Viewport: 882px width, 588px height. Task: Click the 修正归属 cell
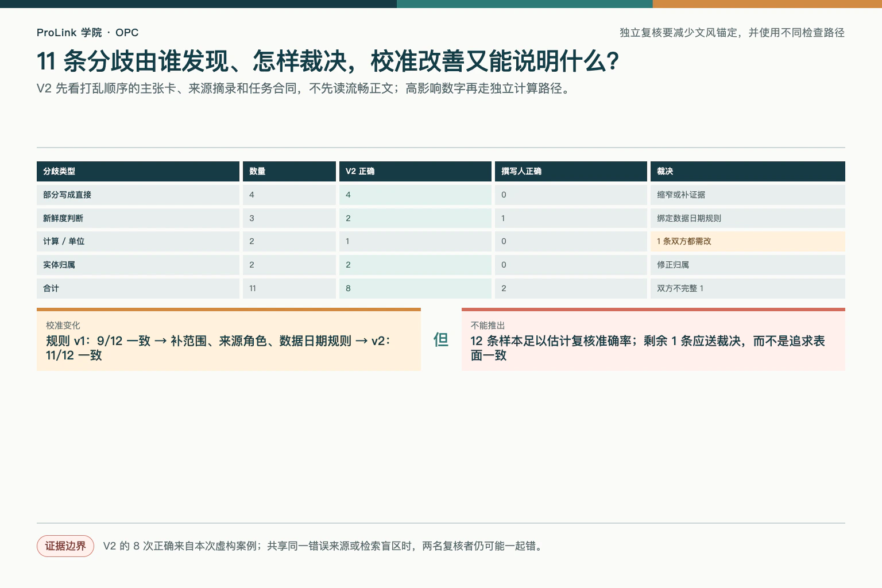pyautogui.click(x=748, y=265)
